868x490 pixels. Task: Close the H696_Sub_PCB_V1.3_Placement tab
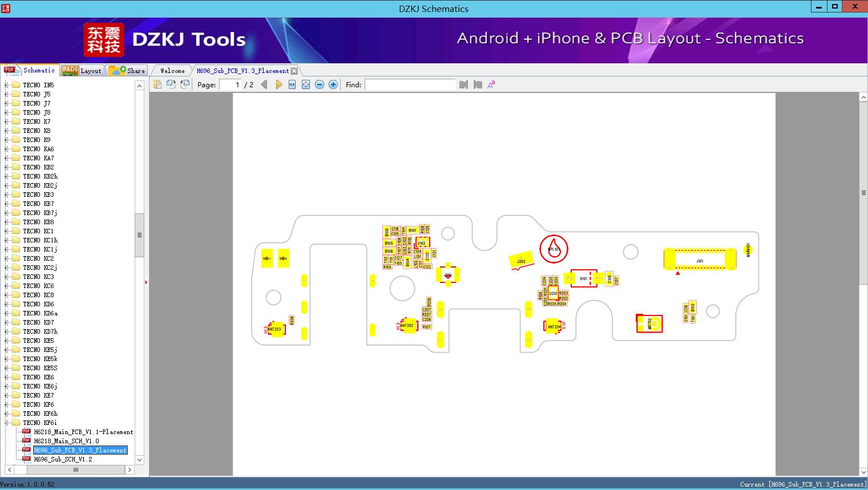pos(294,71)
